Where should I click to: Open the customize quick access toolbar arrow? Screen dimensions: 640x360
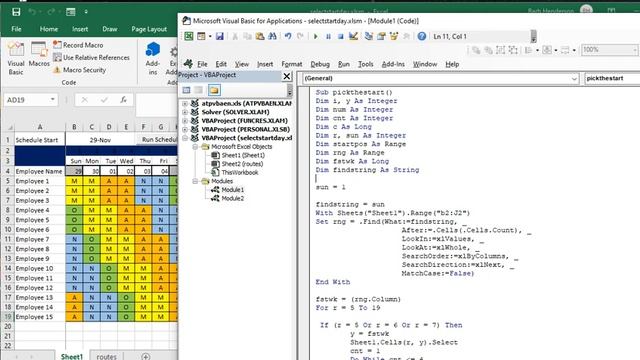pyautogui.click(x=86, y=12)
